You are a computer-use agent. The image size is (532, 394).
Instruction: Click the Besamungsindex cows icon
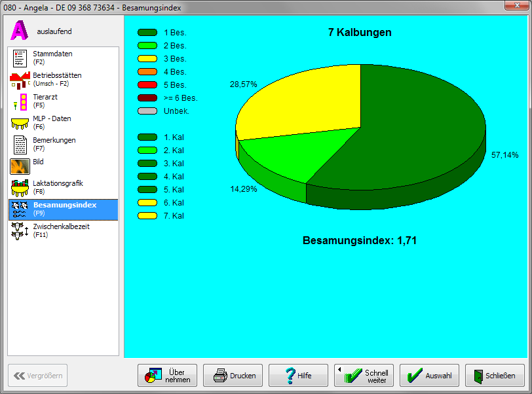click(x=20, y=209)
